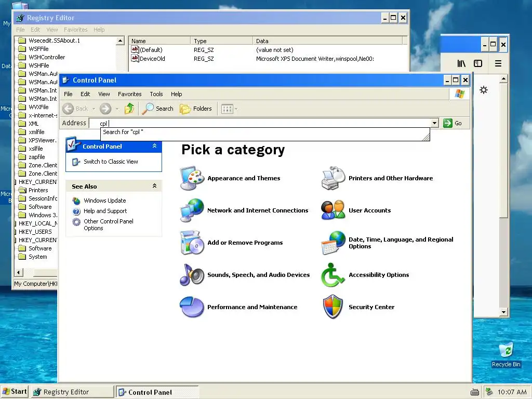The height and width of the screenshot is (399, 532).
Task: Click the Data column header
Action: click(327, 41)
